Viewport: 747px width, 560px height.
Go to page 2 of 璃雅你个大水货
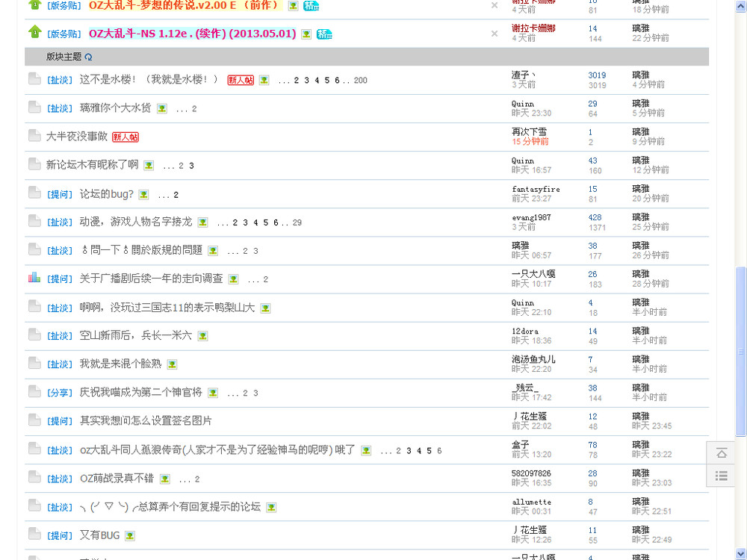click(x=194, y=108)
